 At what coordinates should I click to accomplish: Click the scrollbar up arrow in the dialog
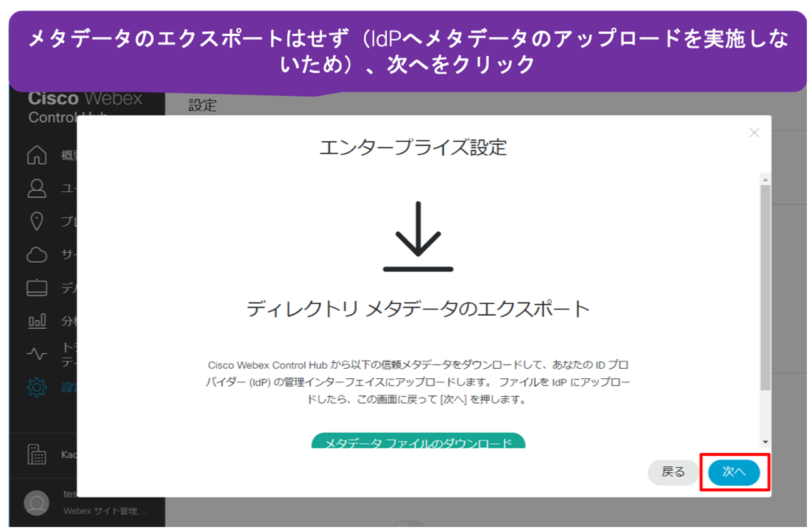coord(763,179)
